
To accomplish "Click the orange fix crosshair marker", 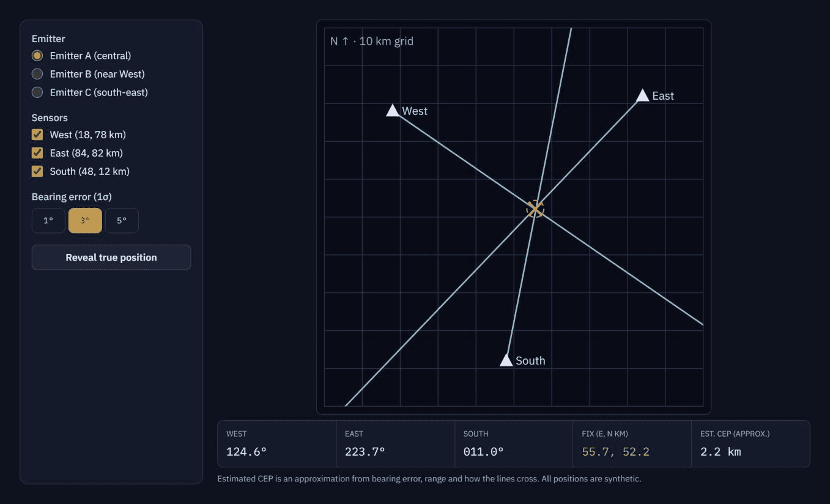I will click(535, 209).
